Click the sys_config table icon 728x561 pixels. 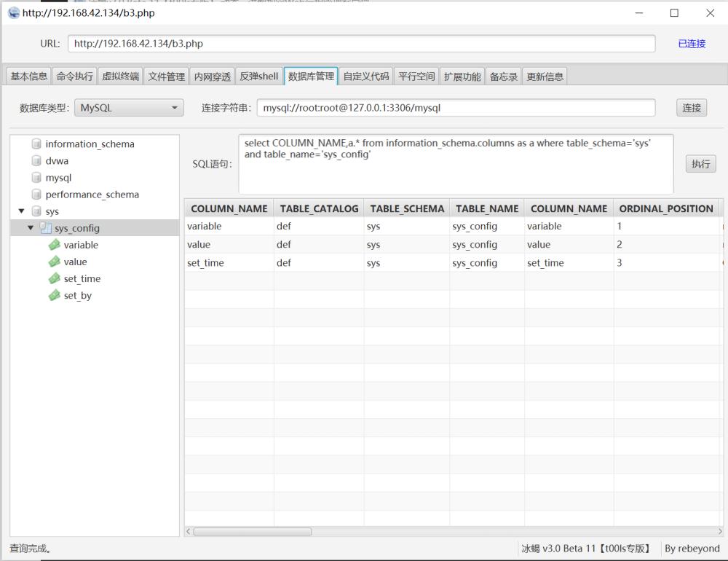[x=45, y=228]
